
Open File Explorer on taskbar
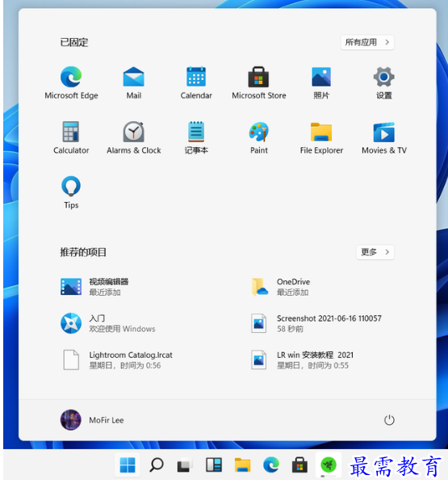click(242, 465)
